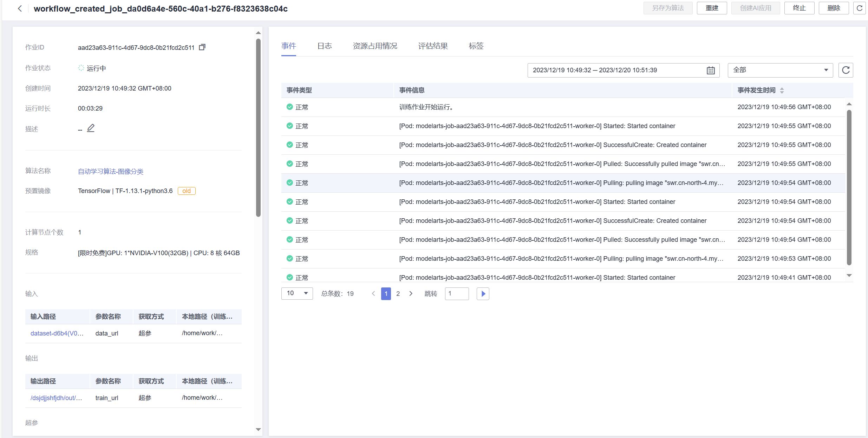The image size is (868, 438).
Task: Switch to the 日志 tab
Action: [324, 46]
